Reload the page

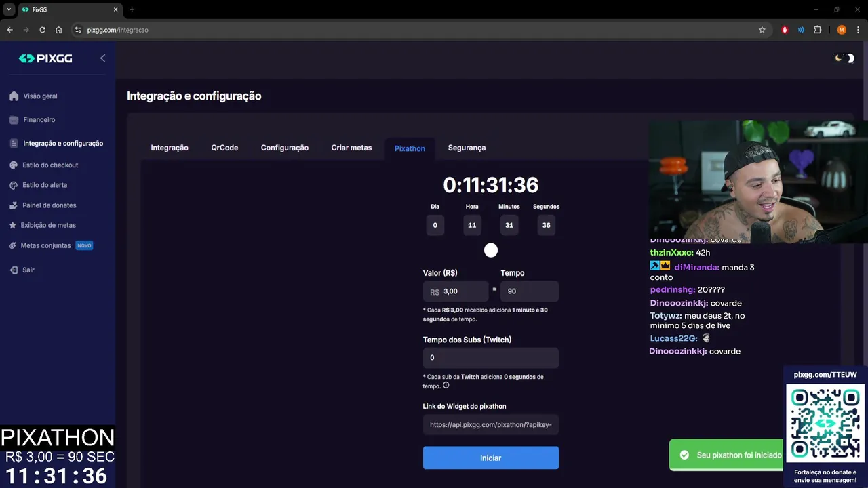43,30
